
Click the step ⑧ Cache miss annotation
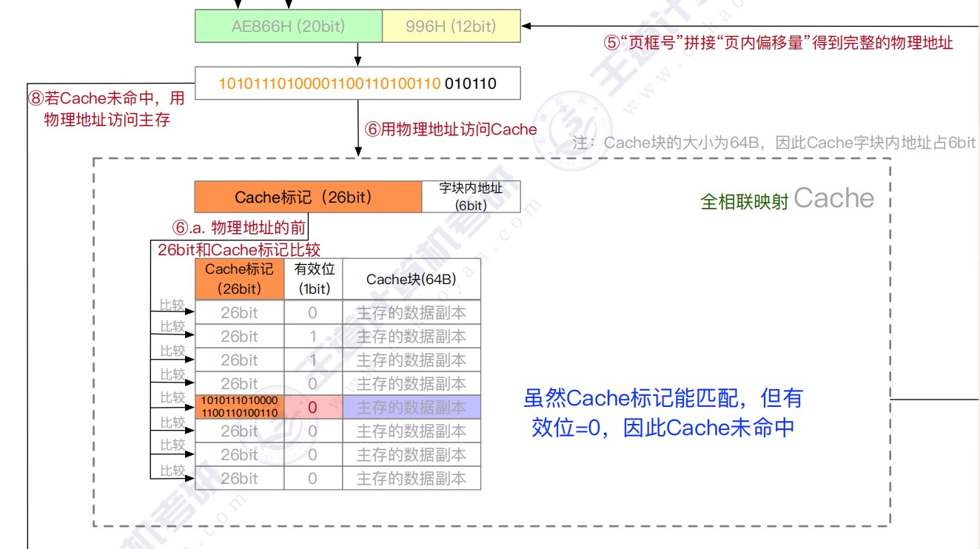tap(107, 108)
